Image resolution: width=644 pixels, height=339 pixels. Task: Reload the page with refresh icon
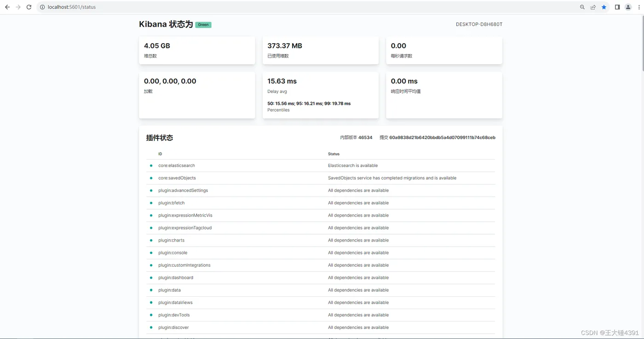click(x=29, y=7)
